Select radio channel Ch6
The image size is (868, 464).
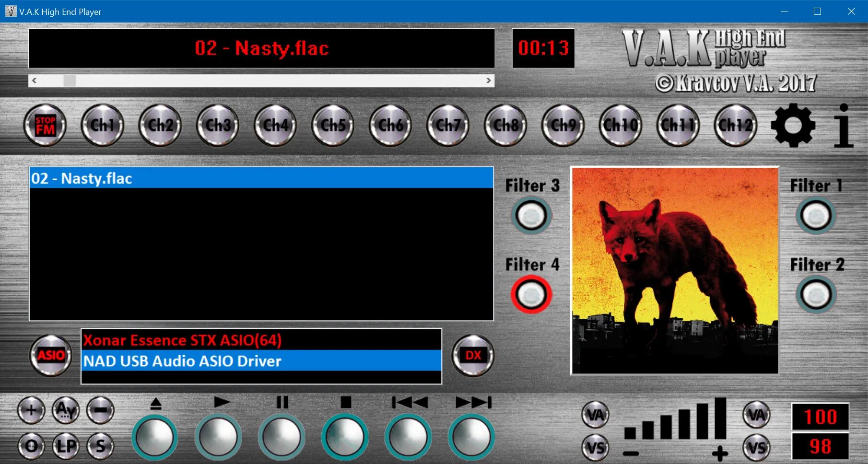coord(390,126)
